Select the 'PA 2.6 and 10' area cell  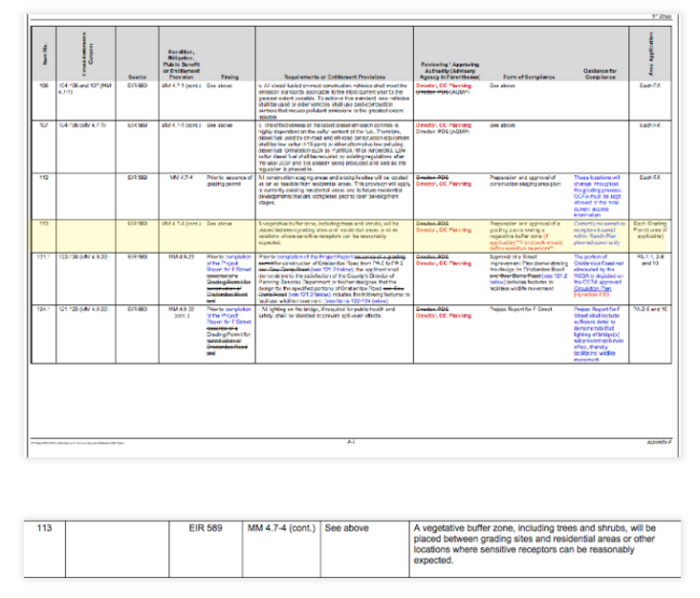650,309
